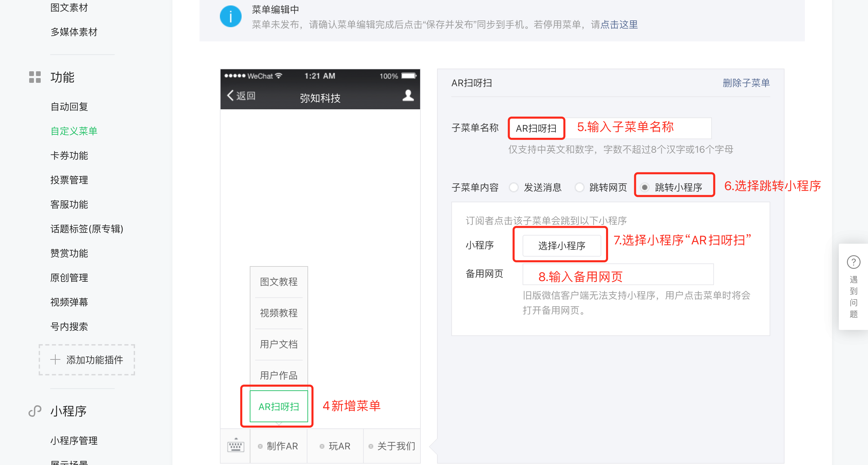
Task: Open 自定义菜单 in the sidebar
Action: [74, 131]
